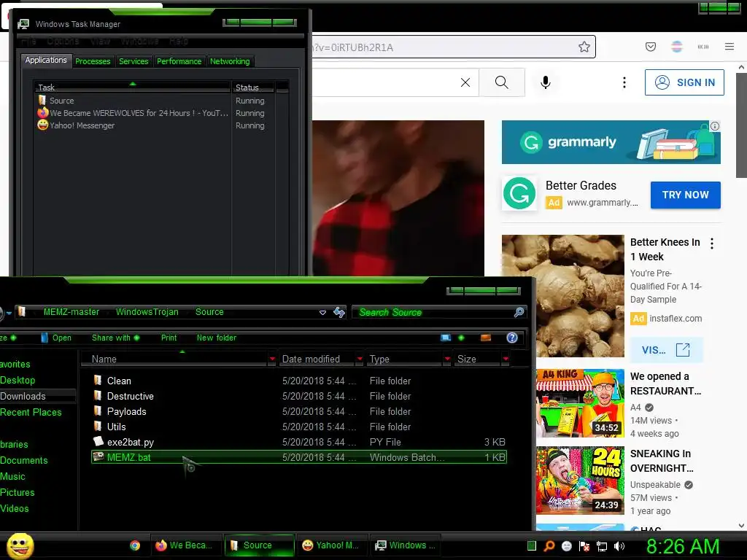Screen dimensions: 747x560
Task: Click the 8:26 AM clock
Action: coord(682,546)
